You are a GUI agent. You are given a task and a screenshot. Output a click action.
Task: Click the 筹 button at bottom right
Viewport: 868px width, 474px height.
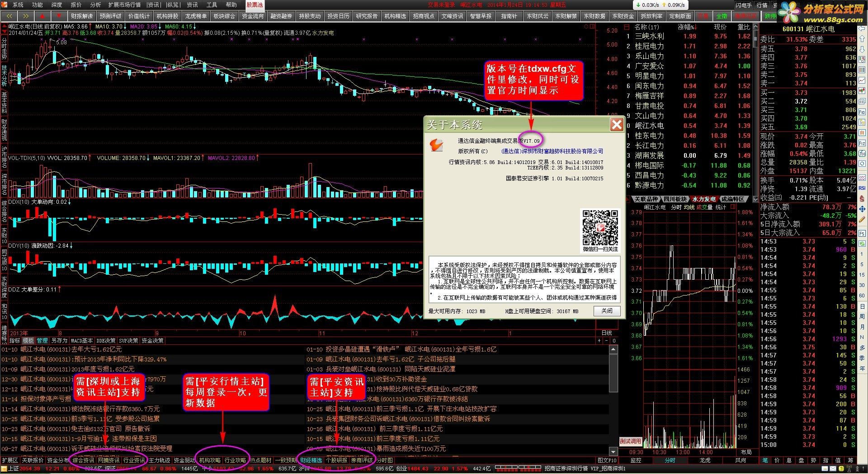pyautogui.click(x=850, y=460)
